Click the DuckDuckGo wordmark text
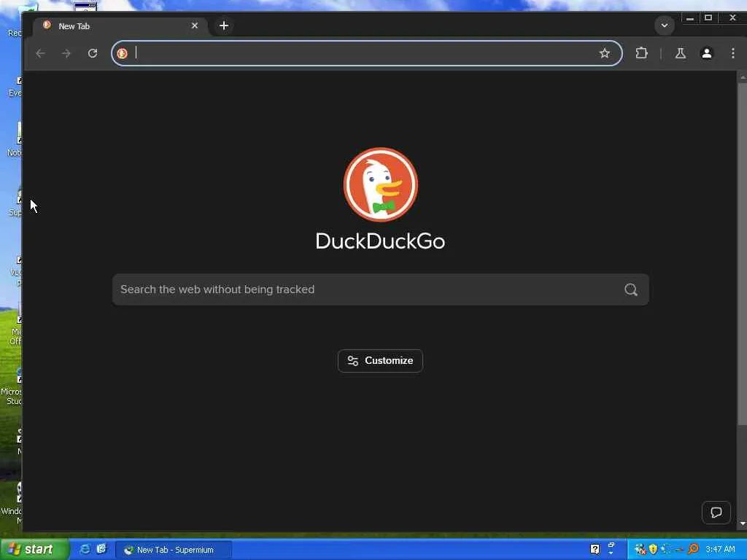 click(x=380, y=241)
